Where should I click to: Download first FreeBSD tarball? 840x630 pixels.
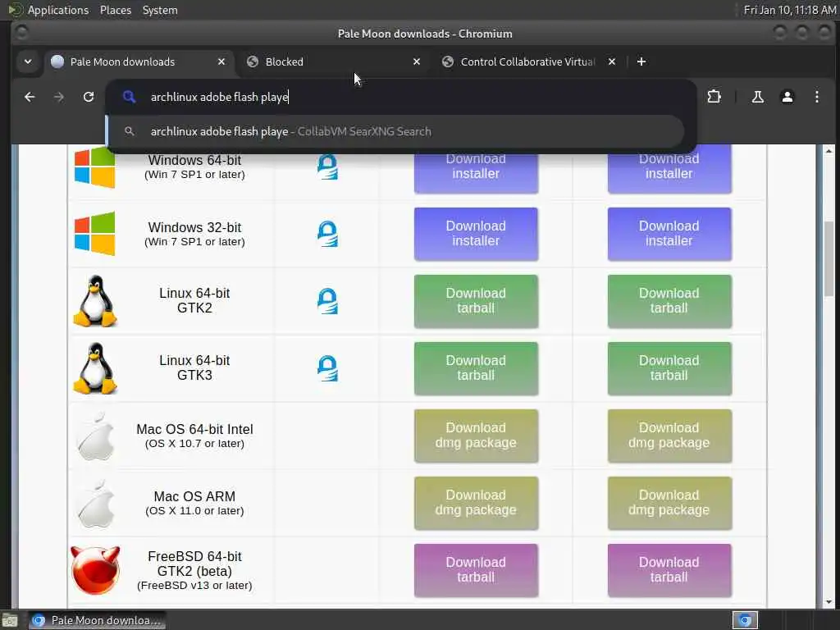coord(476,571)
